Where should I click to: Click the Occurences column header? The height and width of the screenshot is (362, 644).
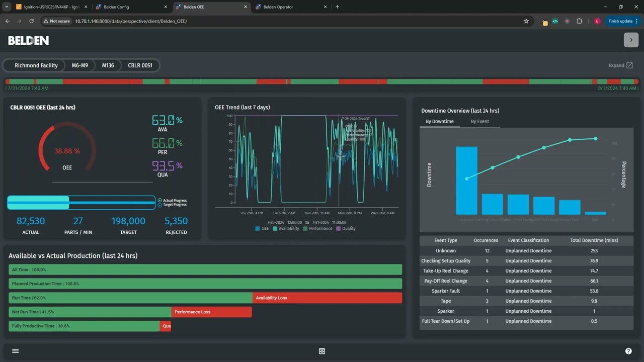486,240
